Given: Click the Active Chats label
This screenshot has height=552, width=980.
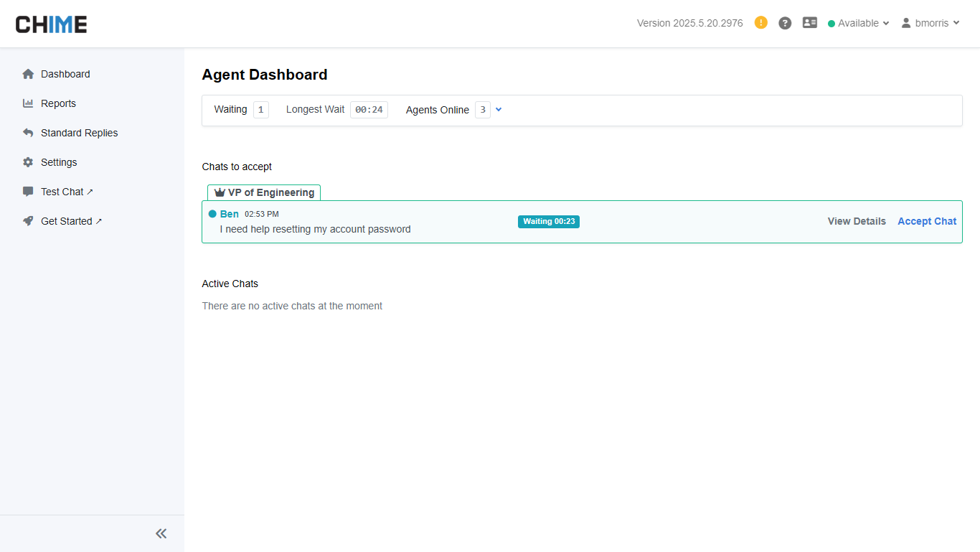Looking at the screenshot, I should click(x=230, y=284).
